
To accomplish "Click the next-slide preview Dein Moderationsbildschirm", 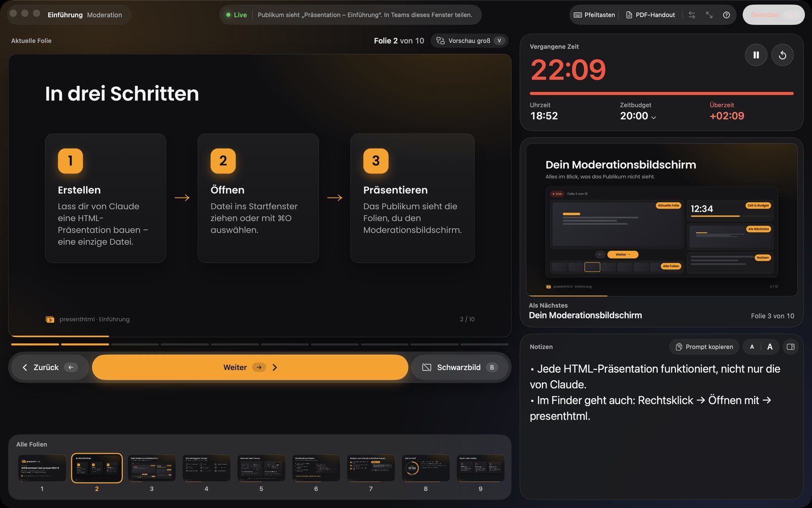I will pos(661,219).
